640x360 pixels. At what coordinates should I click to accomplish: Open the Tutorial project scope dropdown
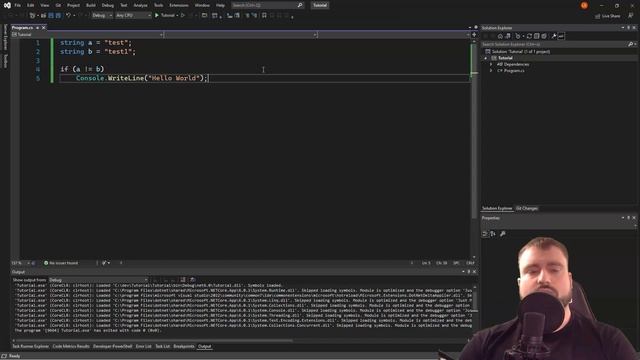(87, 35)
